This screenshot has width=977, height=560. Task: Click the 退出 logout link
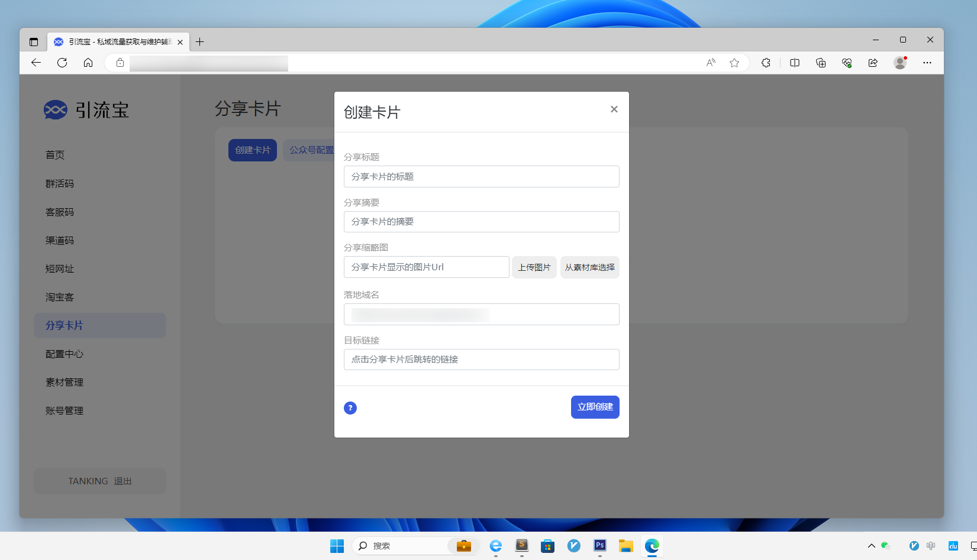[x=122, y=481]
